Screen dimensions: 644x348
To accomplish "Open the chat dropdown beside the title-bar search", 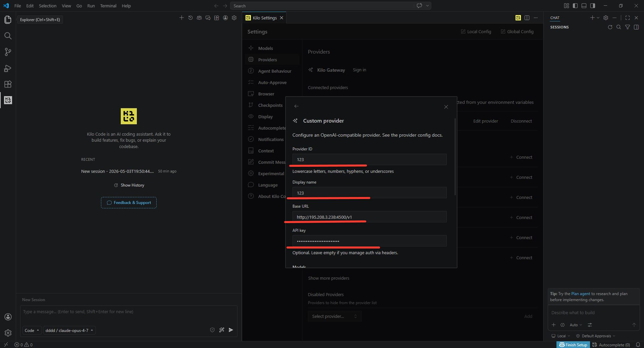I will tap(428, 6).
